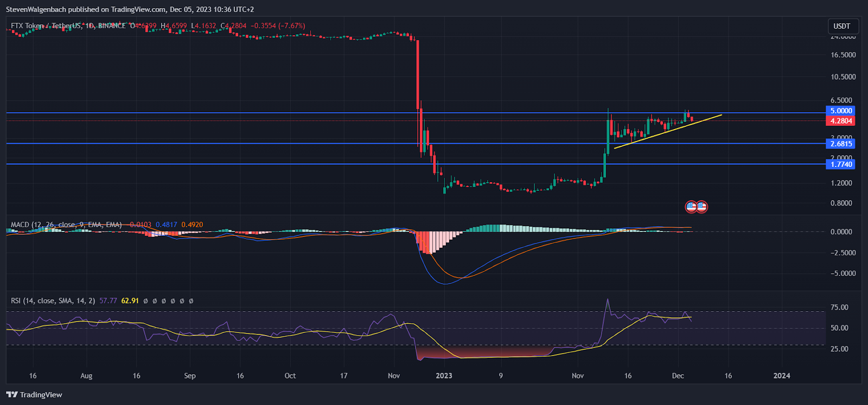Screen dimensions: 868x405
Task: Open the MACD (12, 26, close, 9, EMA, EMA) legend
Action: point(66,224)
